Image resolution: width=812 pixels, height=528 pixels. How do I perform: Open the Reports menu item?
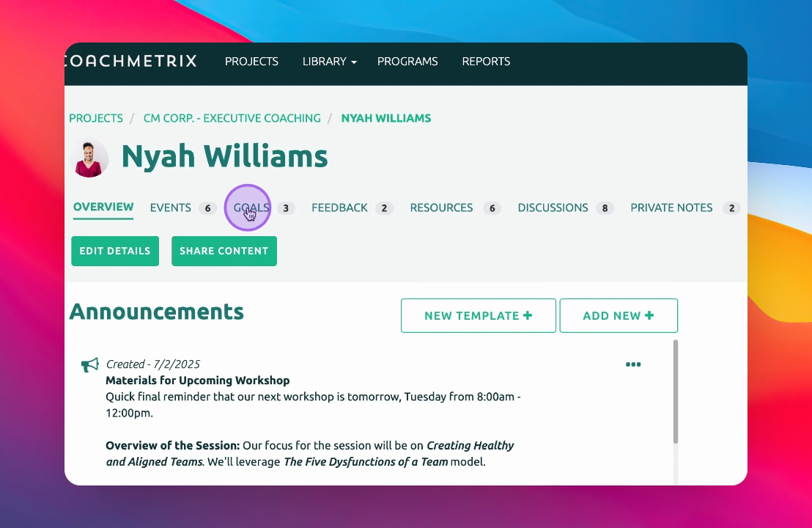coord(486,61)
